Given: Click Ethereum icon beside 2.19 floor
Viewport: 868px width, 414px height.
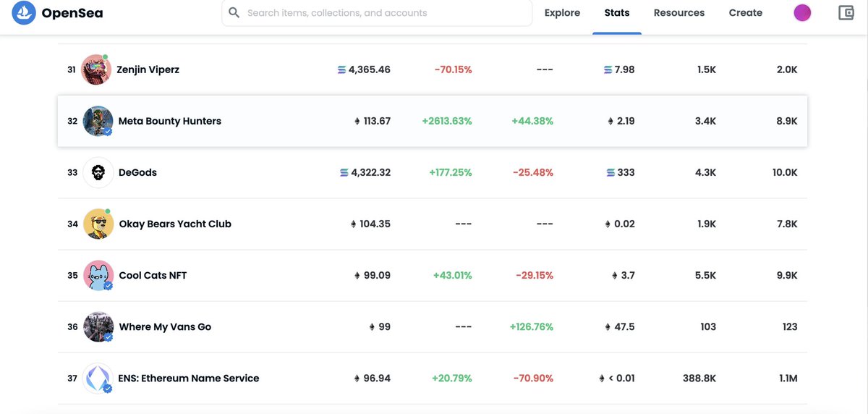Looking at the screenshot, I should (x=610, y=122).
